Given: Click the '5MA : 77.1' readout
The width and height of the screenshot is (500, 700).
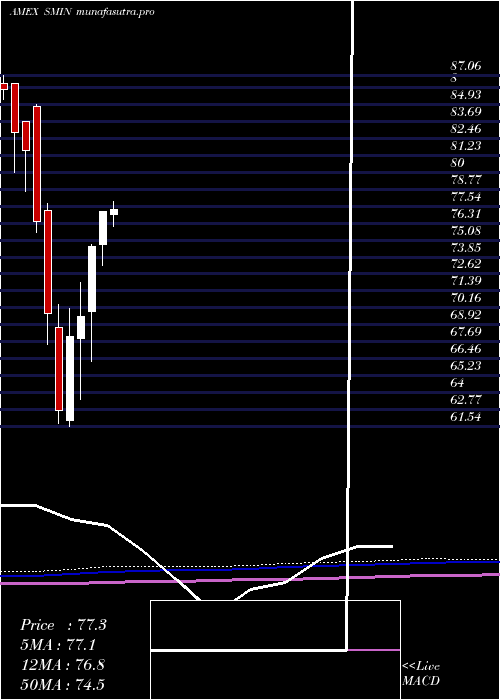Looking at the screenshot, I should [x=58, y=645].
